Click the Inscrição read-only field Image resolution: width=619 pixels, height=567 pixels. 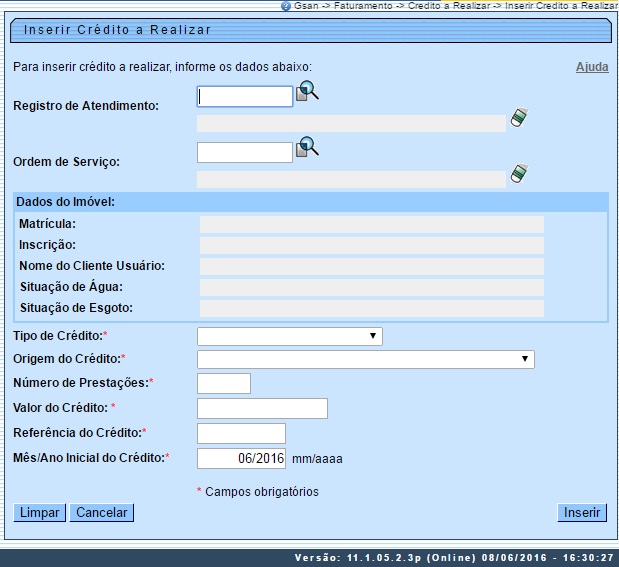(371, 246)
